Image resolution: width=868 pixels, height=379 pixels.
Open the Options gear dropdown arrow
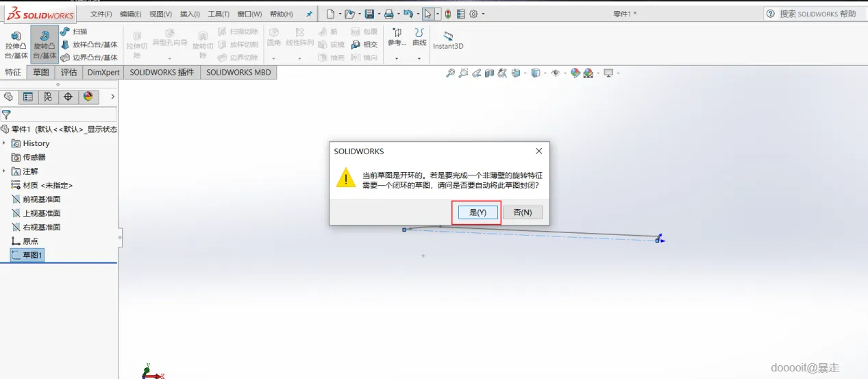pos(482,14)
